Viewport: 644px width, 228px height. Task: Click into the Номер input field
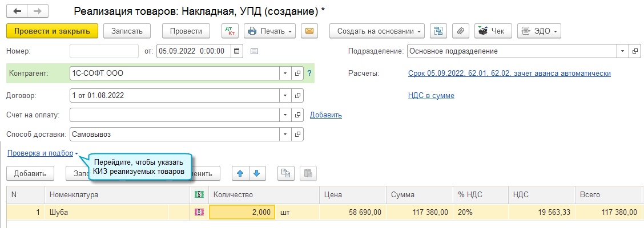pos(104,51)
